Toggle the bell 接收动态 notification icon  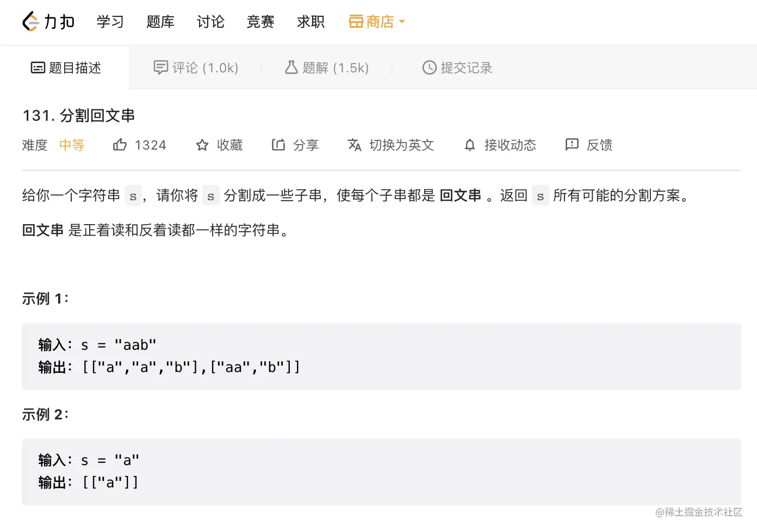tap(470, 145)
